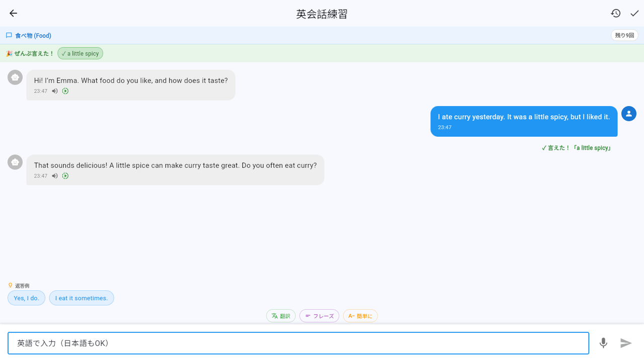The image size is (644, 362).
Task: Click the 返答例 label
Action: [22, 286]
